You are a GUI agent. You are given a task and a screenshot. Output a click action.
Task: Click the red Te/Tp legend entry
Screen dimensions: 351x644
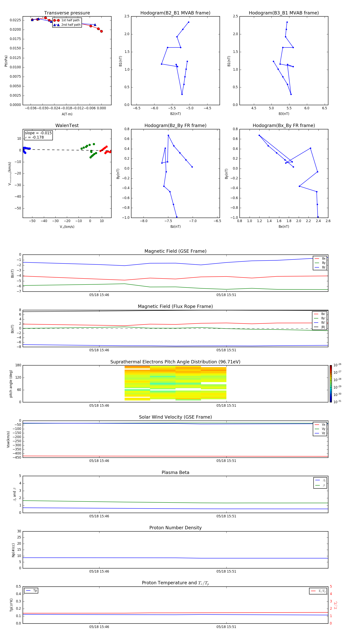click(318, 591)
